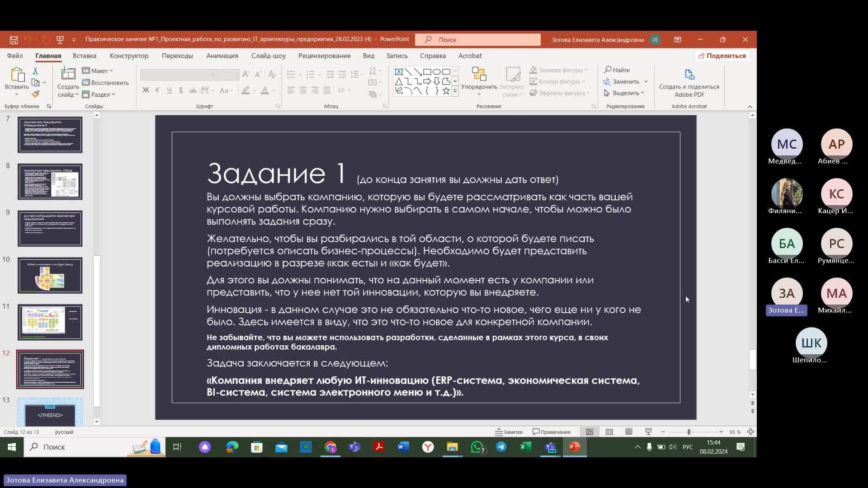This screenshot has height=488, width=868.
Task: Select the Format Painter brush icon
Action: click(x=35, y=94)
